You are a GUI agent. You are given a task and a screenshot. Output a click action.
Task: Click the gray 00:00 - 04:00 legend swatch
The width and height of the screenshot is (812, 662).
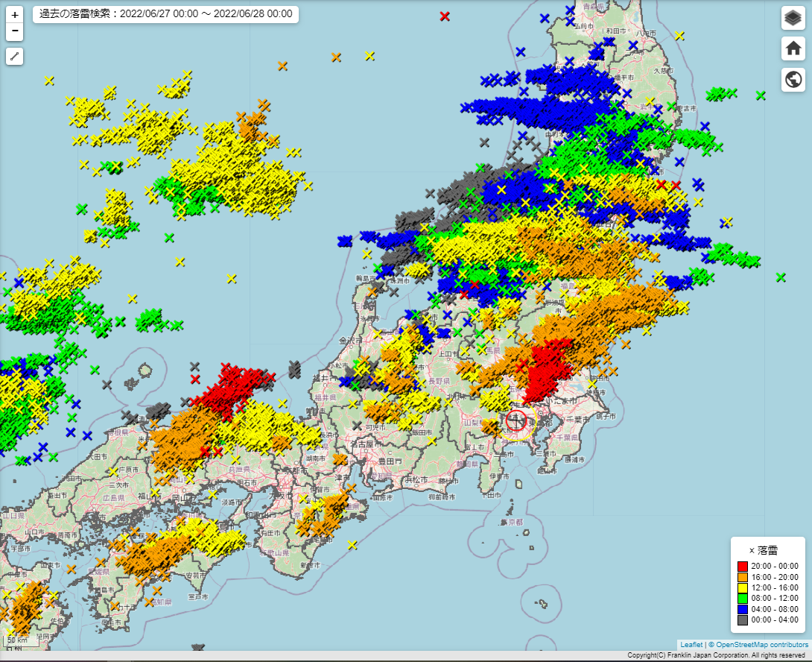(x=742, y=620)
